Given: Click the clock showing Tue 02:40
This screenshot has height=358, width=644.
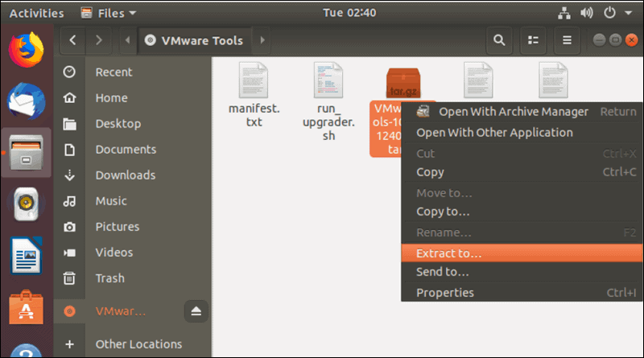Looking at the screenshot, I should (x=349, y=13).
